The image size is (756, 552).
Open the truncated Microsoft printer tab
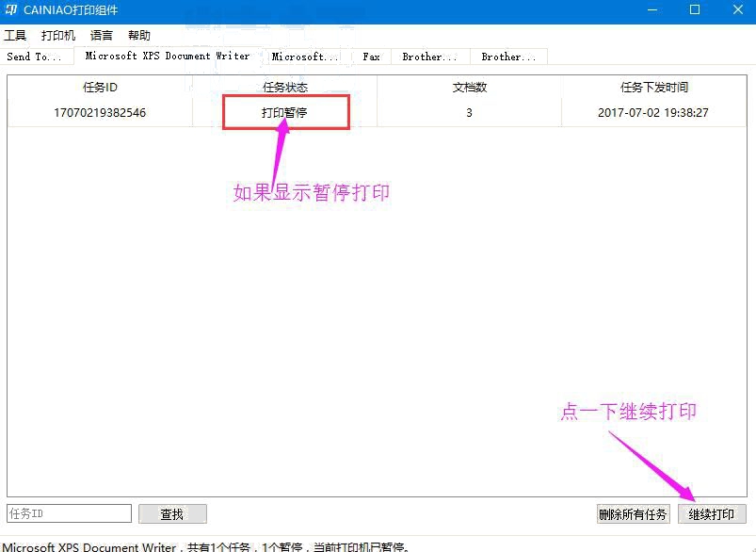coord(305,56)
